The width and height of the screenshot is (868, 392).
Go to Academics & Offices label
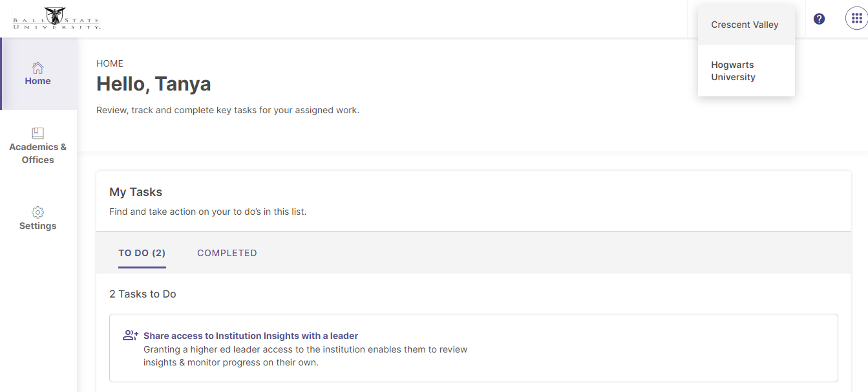tap(38, 153)
